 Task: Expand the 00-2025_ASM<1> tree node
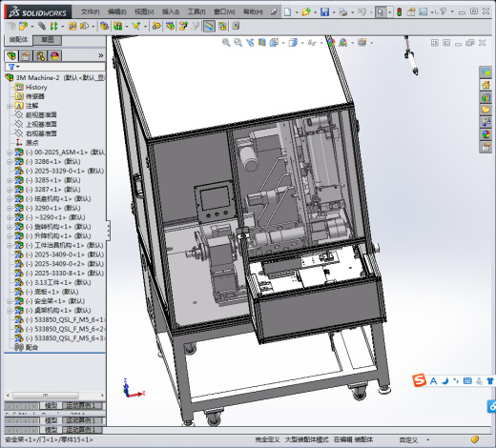coord(10,153)
